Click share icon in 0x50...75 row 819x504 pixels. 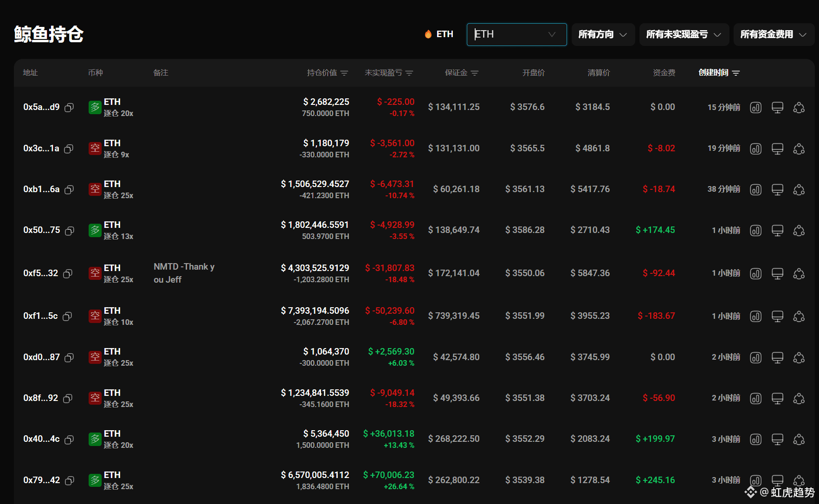799,231
